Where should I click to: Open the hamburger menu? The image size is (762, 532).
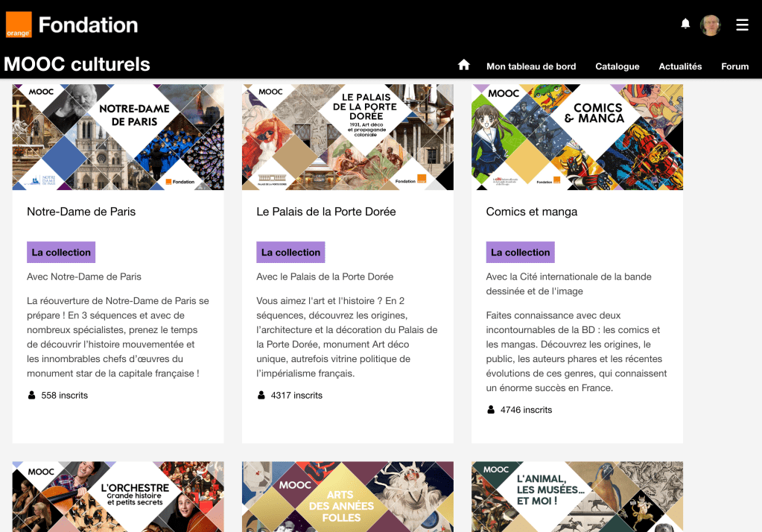pyautogui.click(x=742, y=25)
